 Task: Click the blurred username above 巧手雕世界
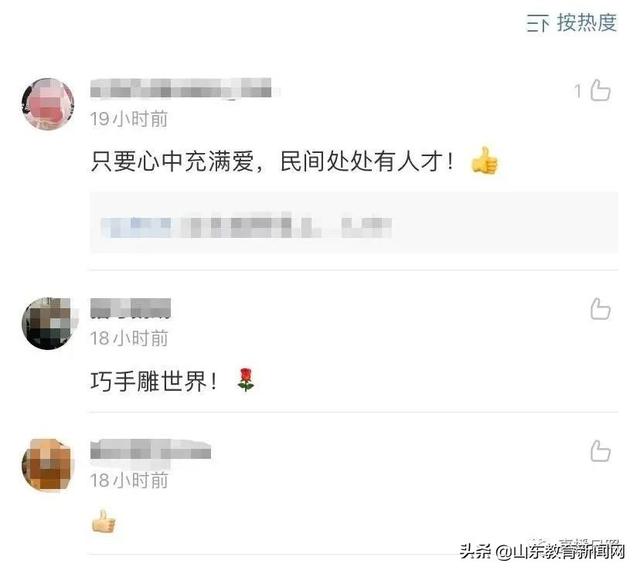point(130,308)
